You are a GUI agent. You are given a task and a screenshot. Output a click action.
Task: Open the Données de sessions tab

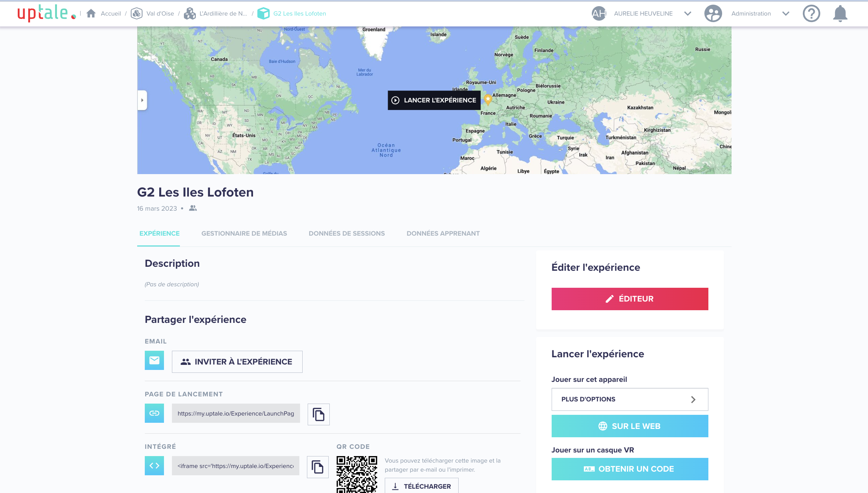[346, 233]
